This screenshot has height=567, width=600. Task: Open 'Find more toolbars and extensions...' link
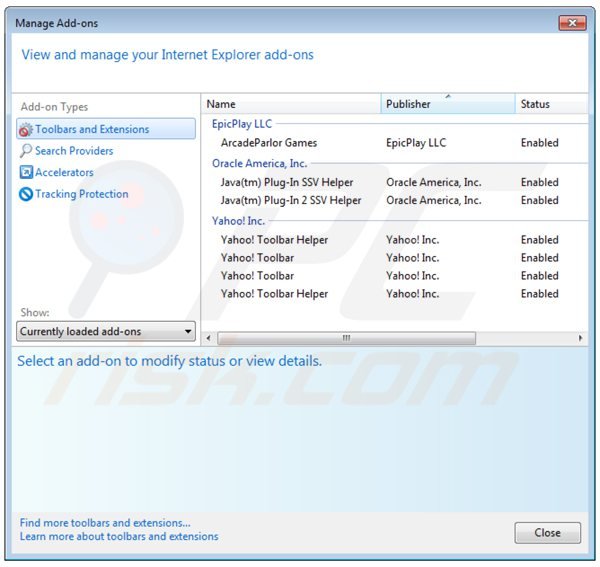(105, 523)
